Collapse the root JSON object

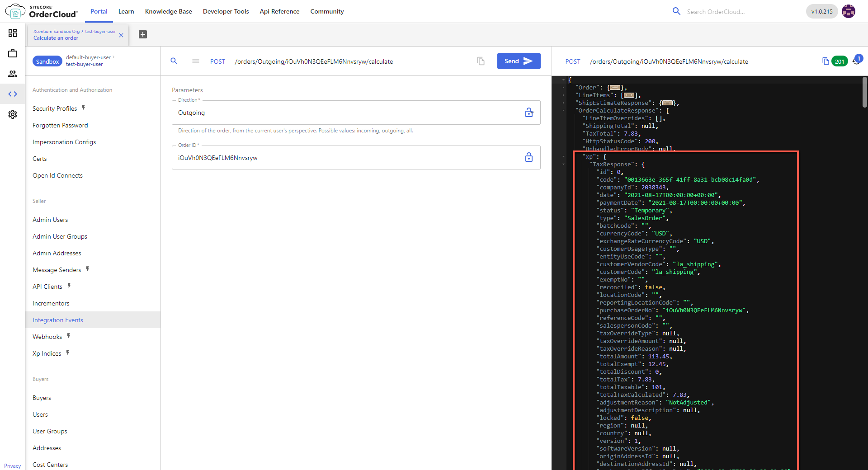point(564,80)
